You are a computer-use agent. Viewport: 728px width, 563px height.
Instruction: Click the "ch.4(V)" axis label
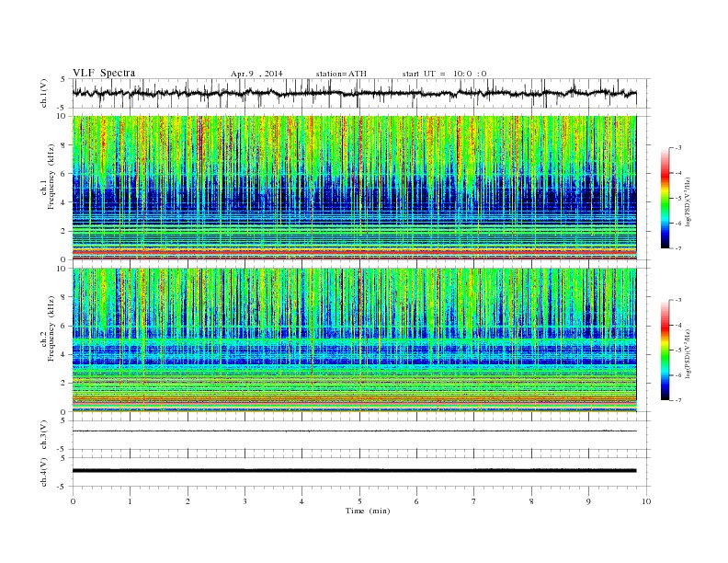point(44,472)
